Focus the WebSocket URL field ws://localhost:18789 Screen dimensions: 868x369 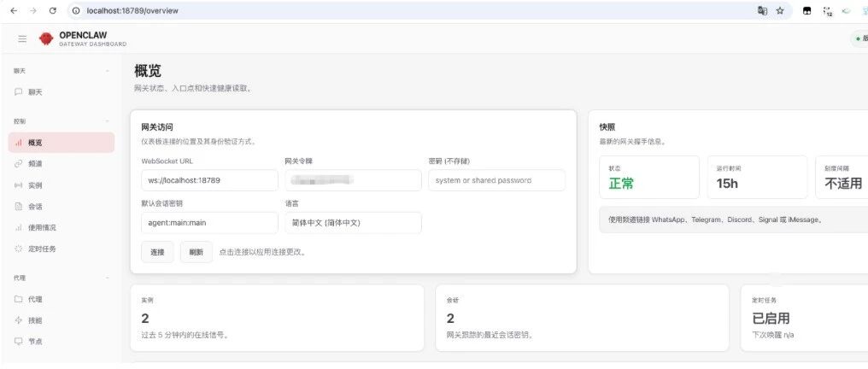[x=210, y=180]
